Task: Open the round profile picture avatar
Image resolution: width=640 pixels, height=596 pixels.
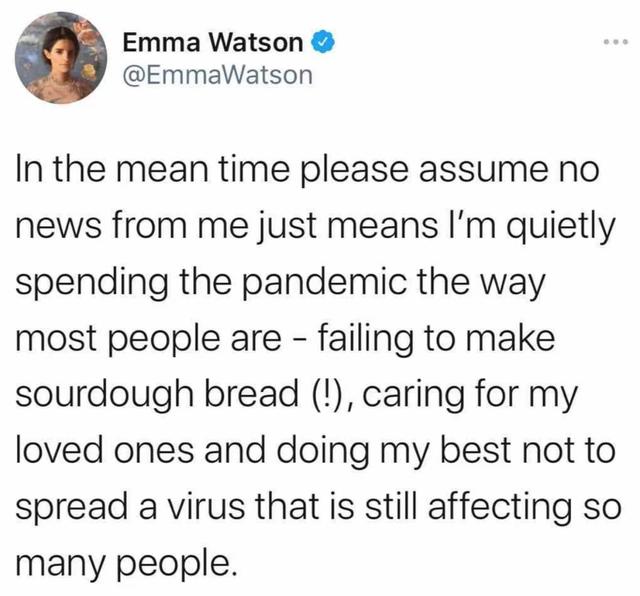Action: (61, 57)
